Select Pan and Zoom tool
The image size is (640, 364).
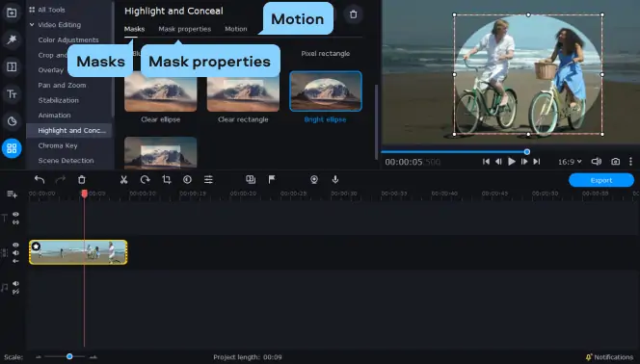coord(62,85)
